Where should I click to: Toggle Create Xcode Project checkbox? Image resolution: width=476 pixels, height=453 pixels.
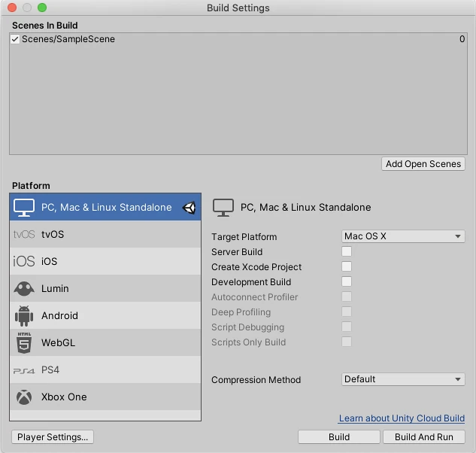tap(347, 266)
